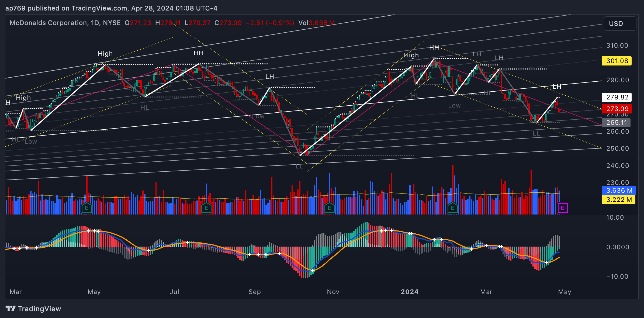Click the Nov time axis label

tap(333, 292)
